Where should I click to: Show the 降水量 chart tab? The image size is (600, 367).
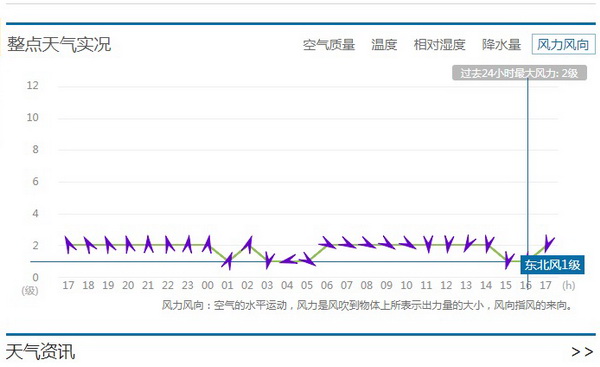(x=501, y=45)
